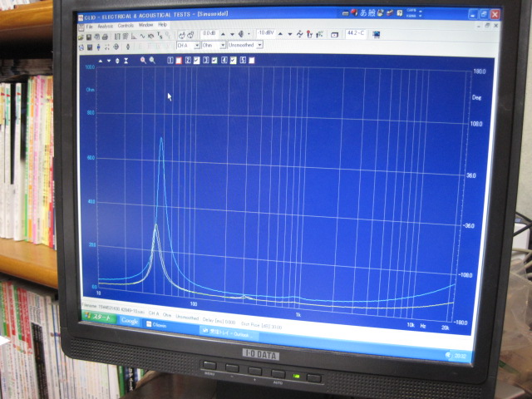532x399 pixels.
Task: Click the Google taskbar button
Action: [x=131, y=320]
